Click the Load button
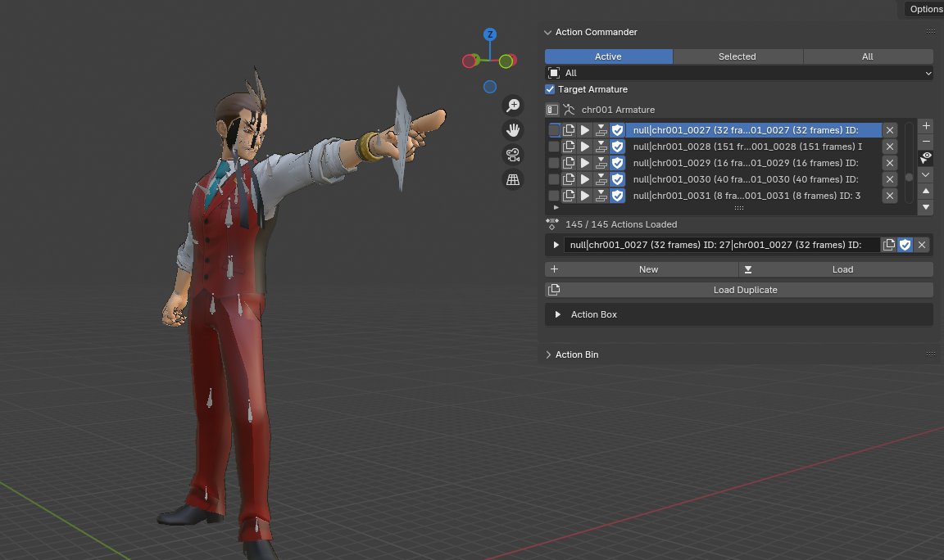 pos(836,269)
